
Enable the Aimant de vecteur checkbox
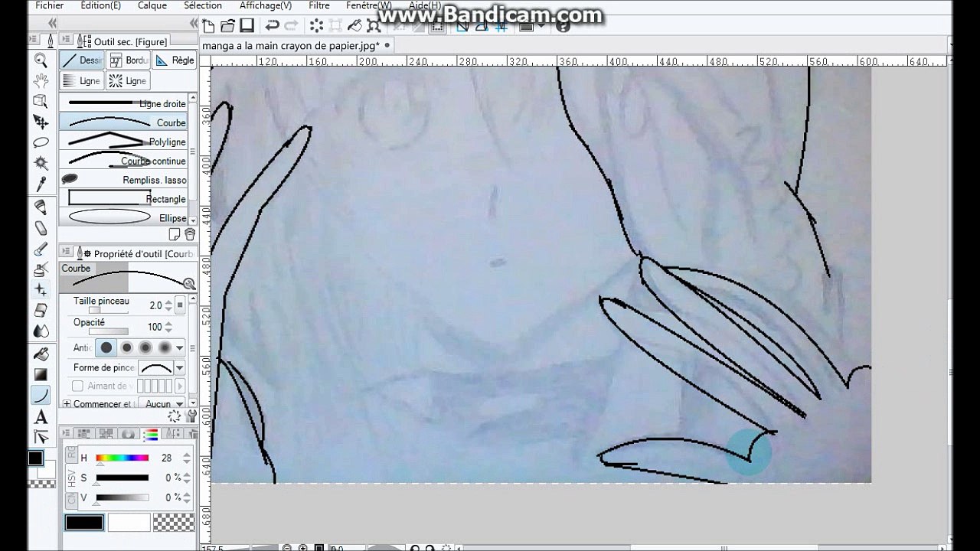[x=77, y=386]
